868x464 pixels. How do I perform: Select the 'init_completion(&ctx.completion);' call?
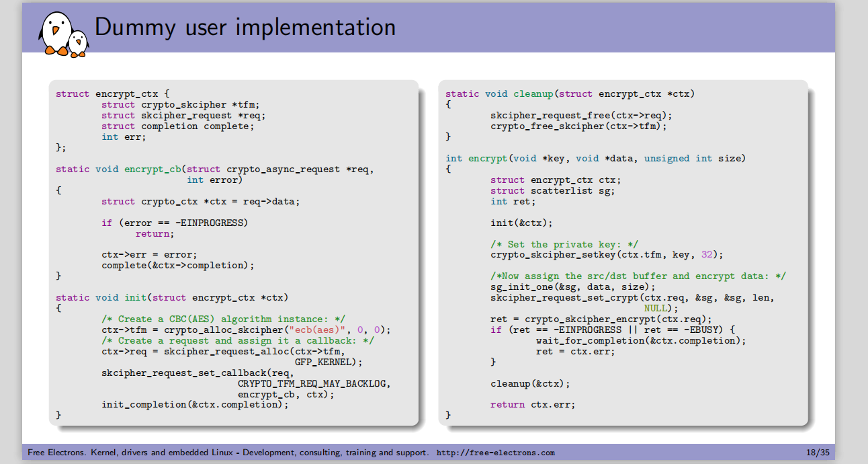pos(195,405)
